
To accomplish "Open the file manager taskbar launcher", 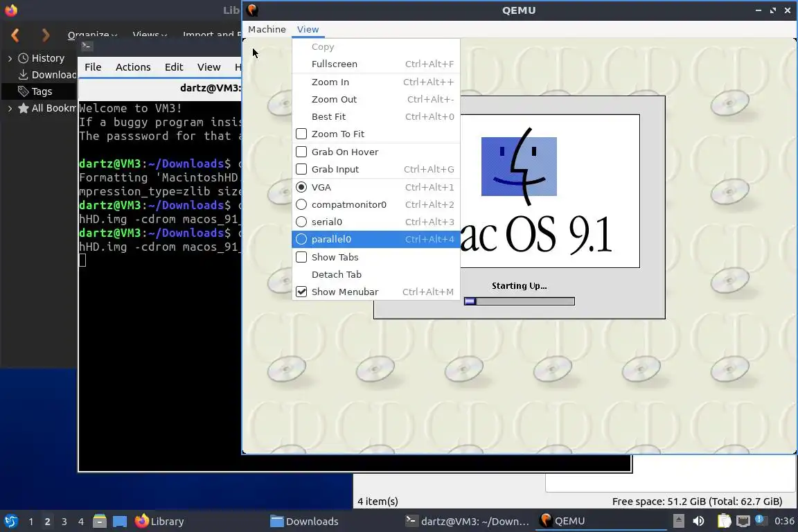I will [x=100, y=522].
